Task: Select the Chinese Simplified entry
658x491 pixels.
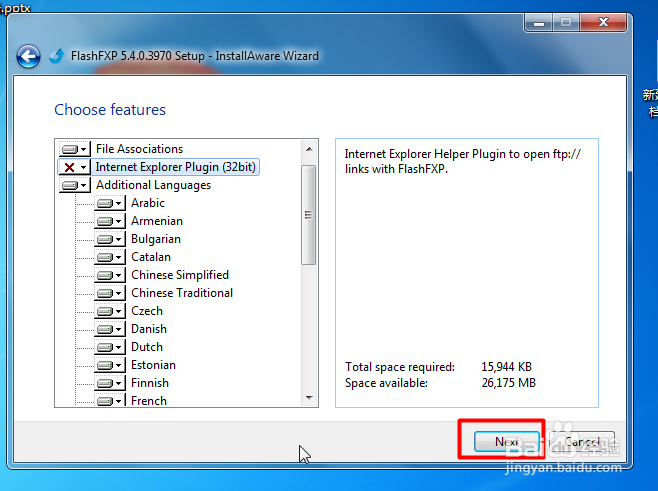Action: click(x=180, y=275)
